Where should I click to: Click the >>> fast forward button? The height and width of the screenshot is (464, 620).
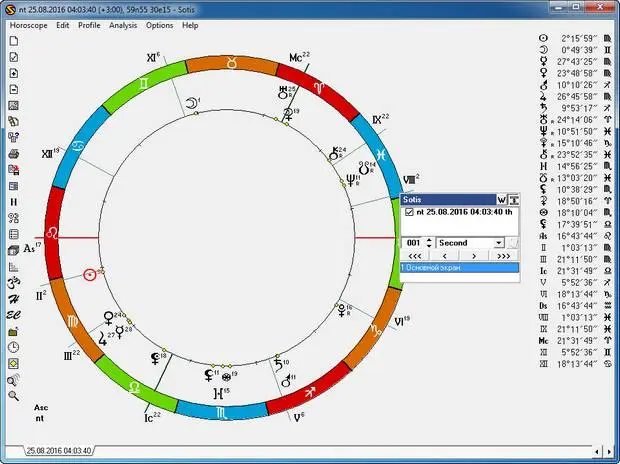tap(504, 256)
